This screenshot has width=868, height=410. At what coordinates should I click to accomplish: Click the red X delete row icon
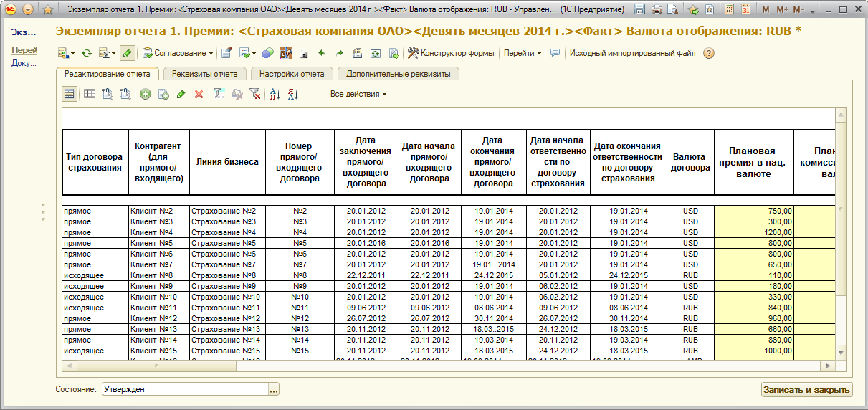[199, 94]
